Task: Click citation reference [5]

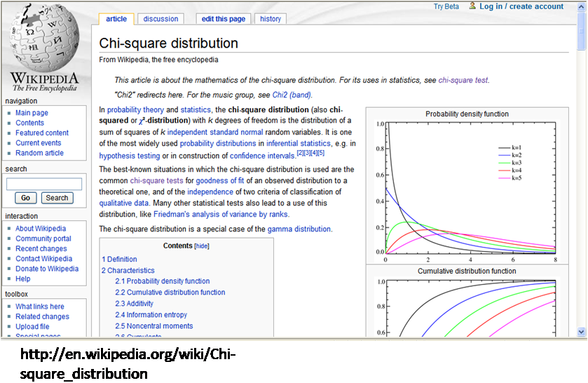Action: 321,153
